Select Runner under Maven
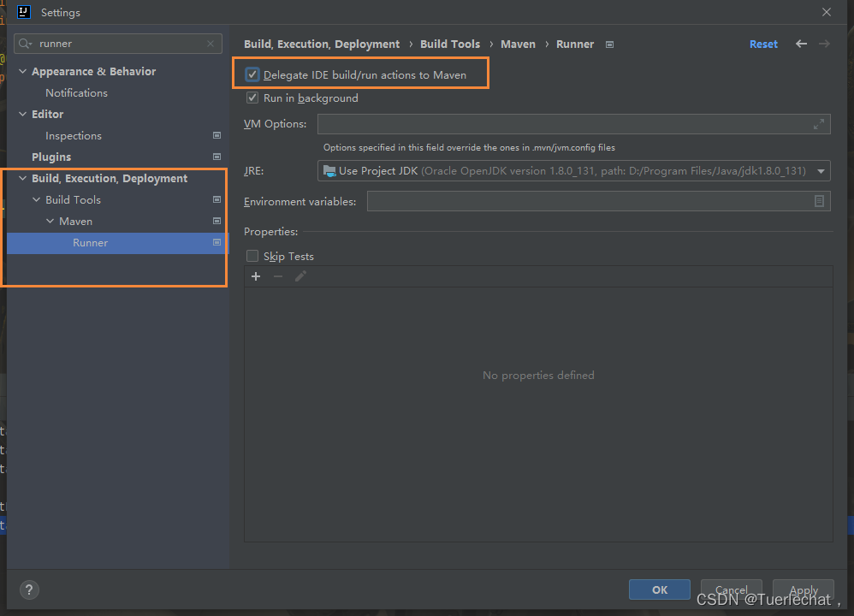This screenshot has width=854, height=616. click(x=91, y=243)
